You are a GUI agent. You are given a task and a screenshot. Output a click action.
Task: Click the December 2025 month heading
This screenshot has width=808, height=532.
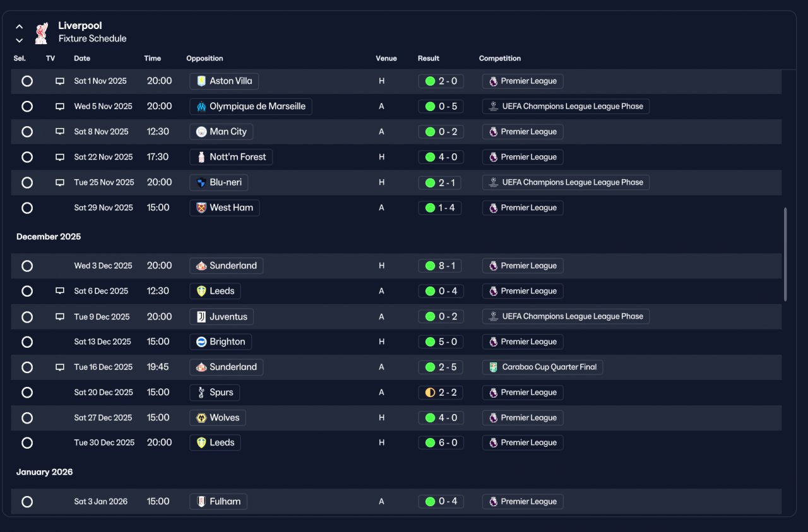[49, 237]
